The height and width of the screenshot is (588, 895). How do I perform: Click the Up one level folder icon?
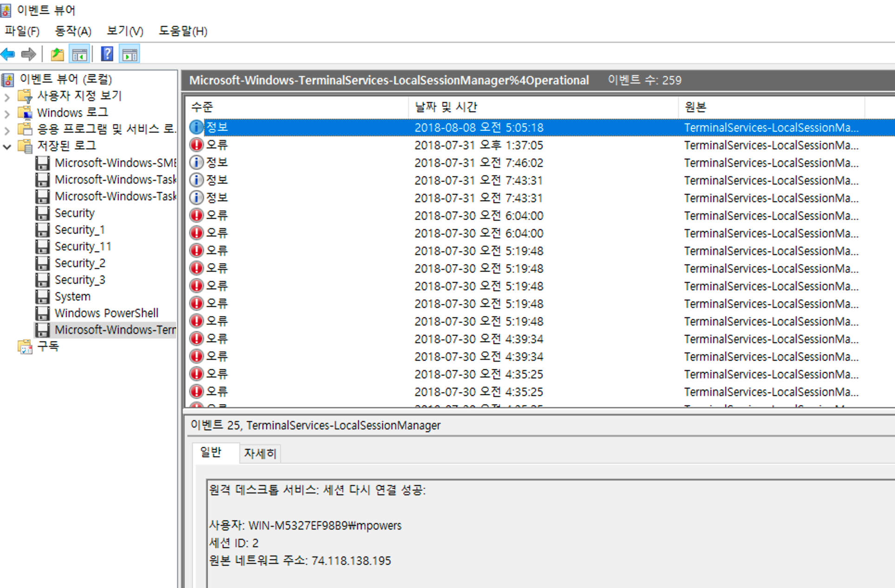(57, 54)
